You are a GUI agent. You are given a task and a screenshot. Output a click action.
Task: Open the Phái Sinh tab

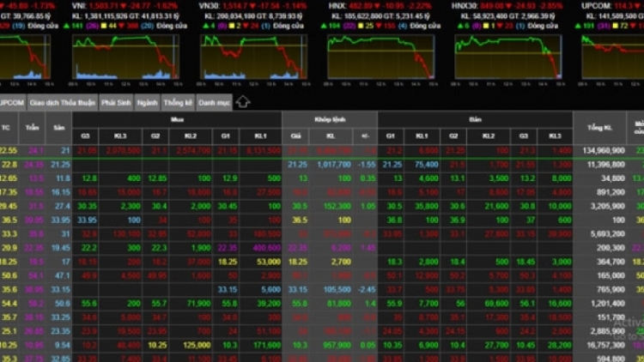tap(116, 102)
